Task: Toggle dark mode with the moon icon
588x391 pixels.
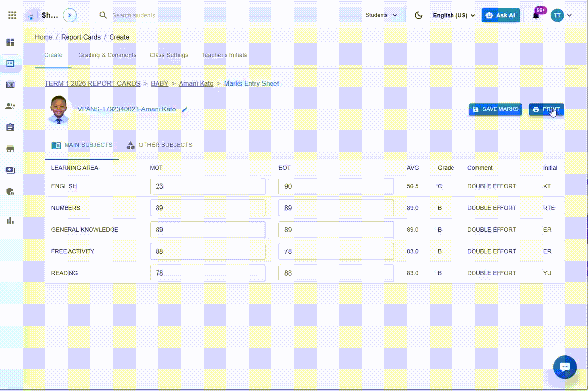Action: click(x=418, y=15)
